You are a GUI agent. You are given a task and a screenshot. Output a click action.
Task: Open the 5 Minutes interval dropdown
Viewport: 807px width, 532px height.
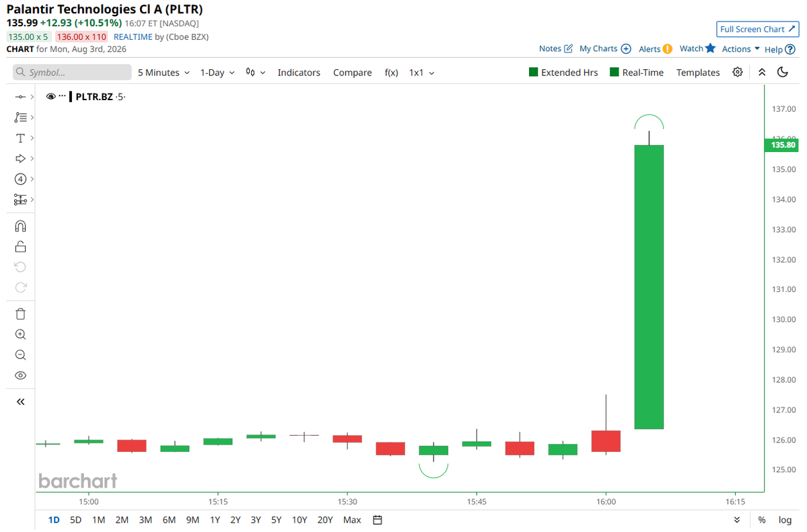pyautogui.click(x=164, y=73)
